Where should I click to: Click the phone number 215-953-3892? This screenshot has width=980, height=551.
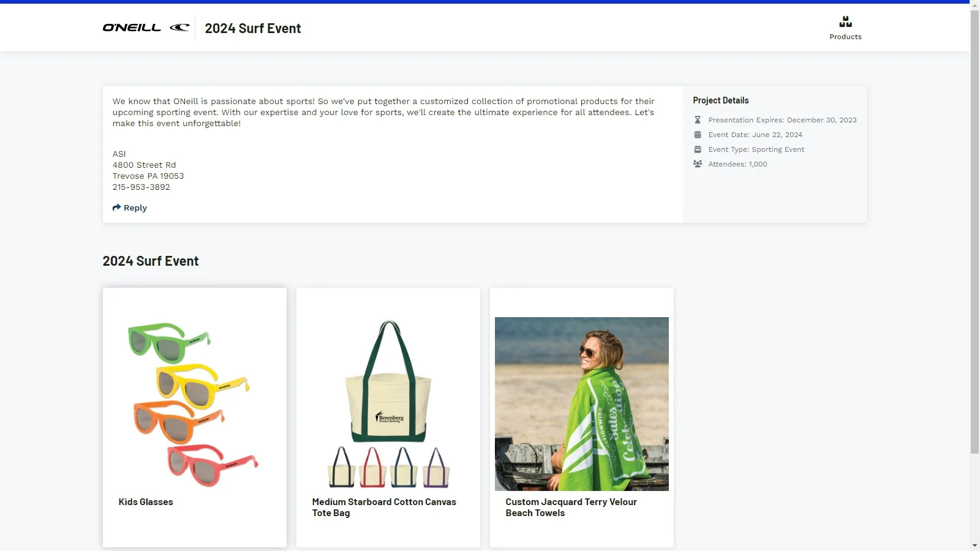pos(141,187)
